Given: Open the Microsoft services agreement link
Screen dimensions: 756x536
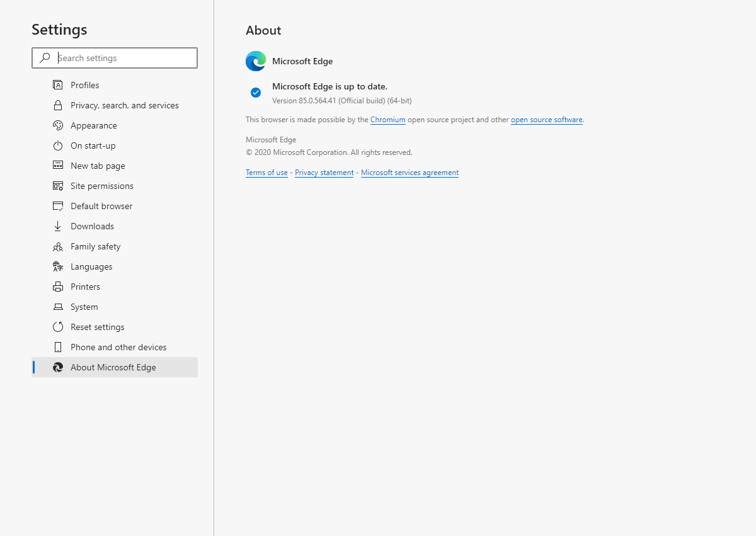Looking at the screenshot, I should click(x=409, y=172).
